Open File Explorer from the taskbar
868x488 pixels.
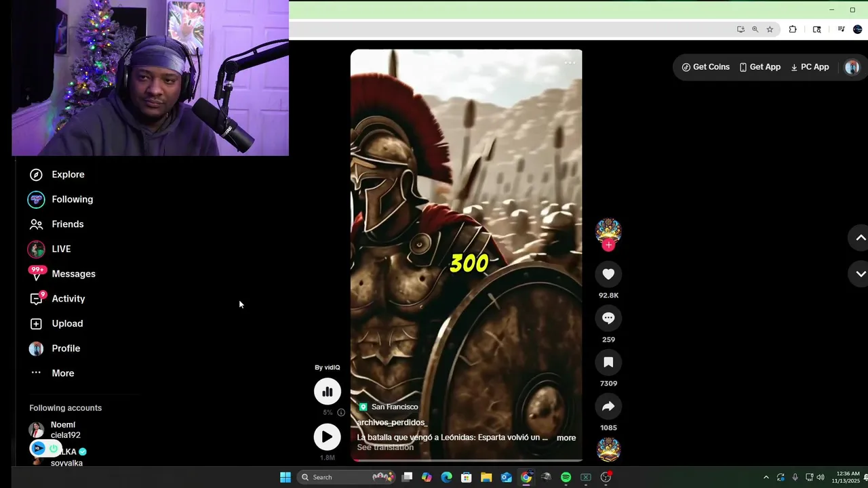click(x=486, y=477)
